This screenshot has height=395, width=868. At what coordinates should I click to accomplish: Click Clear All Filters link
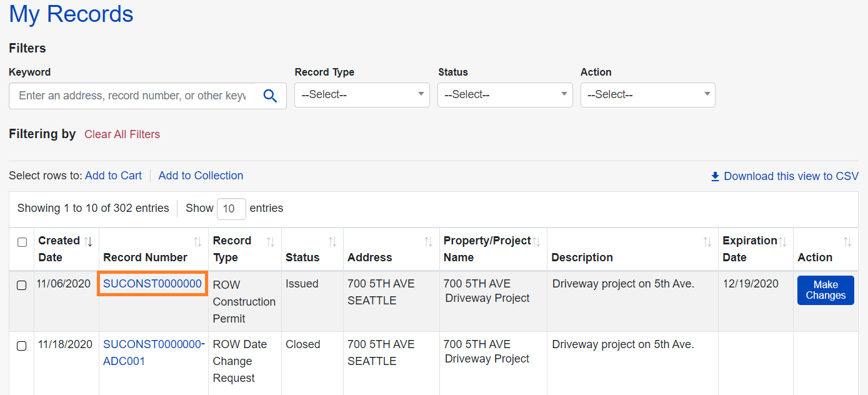(x=122, y=134)
